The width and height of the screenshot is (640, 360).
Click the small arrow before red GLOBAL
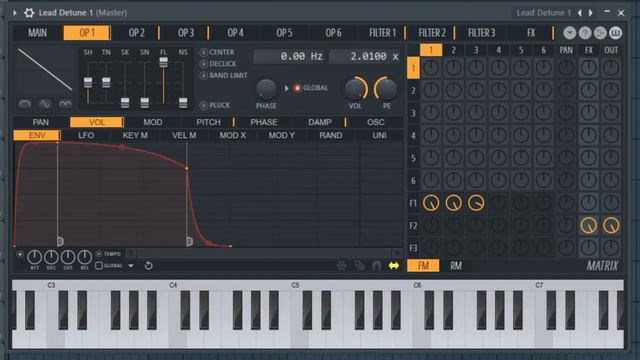[287, 88]
